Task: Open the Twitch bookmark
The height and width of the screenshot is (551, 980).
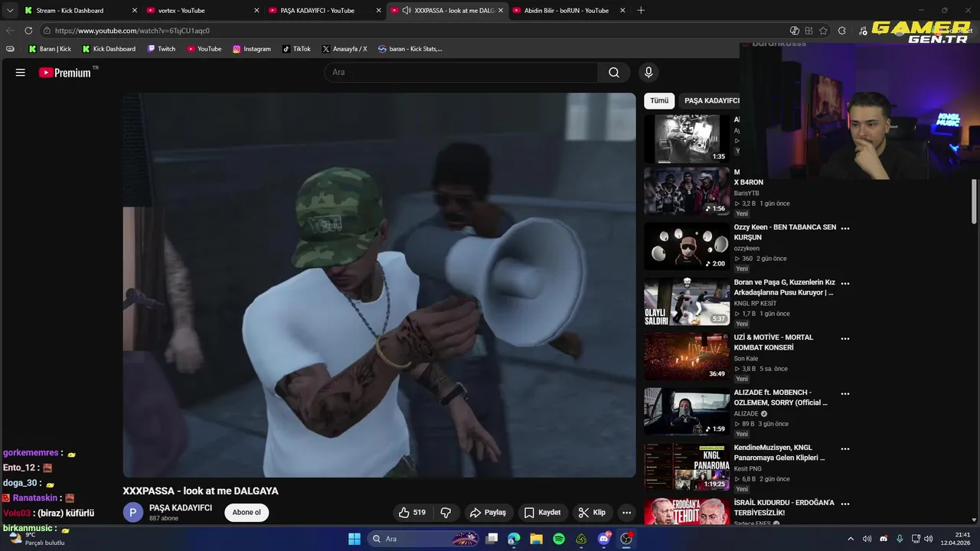Action: 162,49
